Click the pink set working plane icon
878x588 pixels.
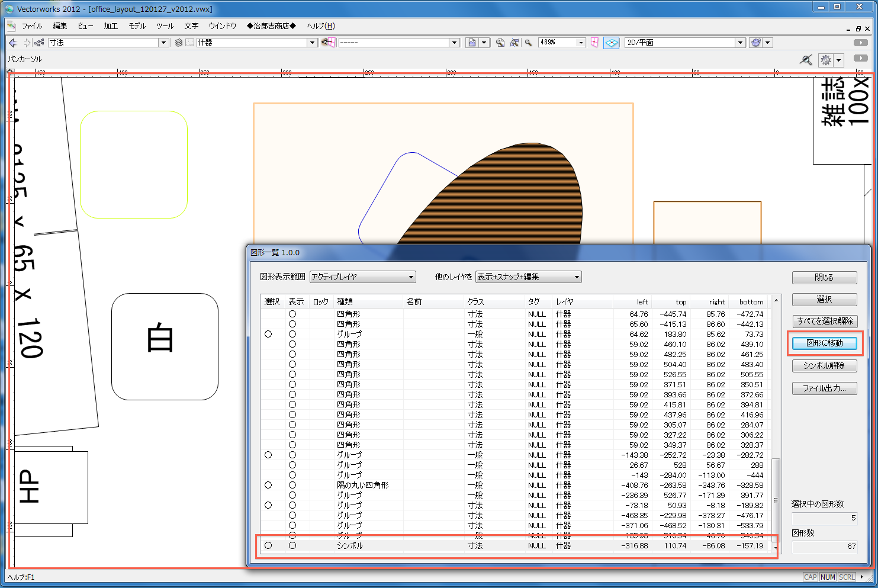point(594,43)
